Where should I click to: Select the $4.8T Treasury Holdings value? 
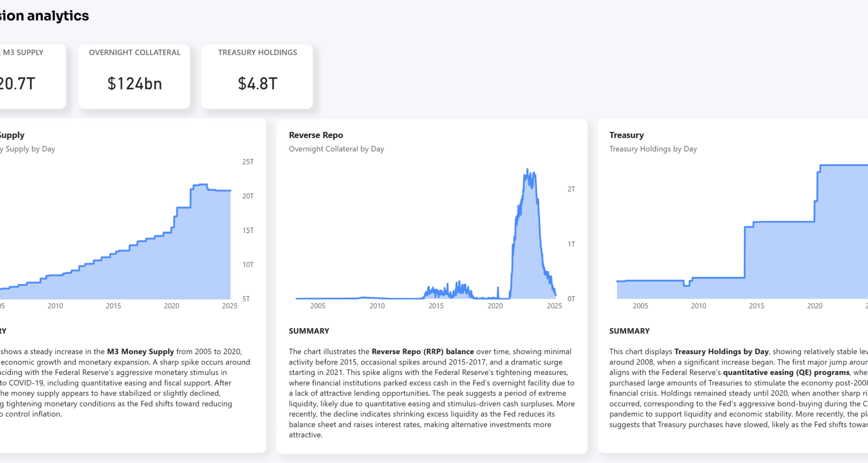point(257,83)
